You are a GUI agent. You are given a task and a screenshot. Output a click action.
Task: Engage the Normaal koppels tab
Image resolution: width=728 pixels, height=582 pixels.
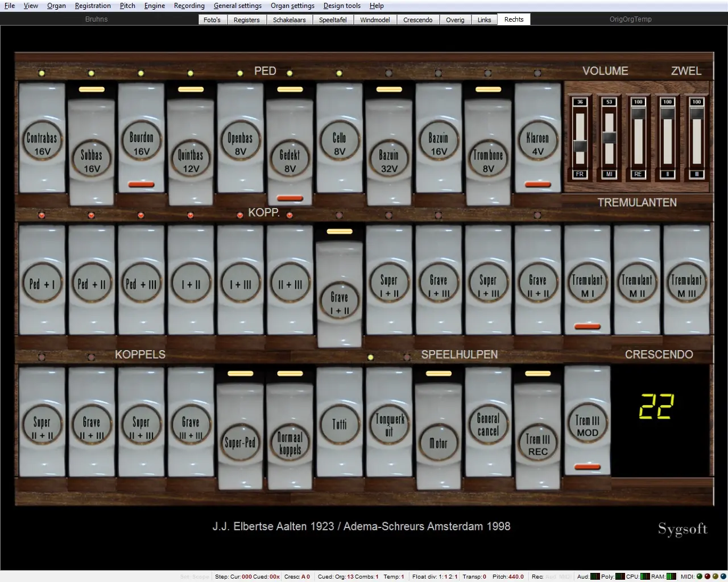click(290, 442)
